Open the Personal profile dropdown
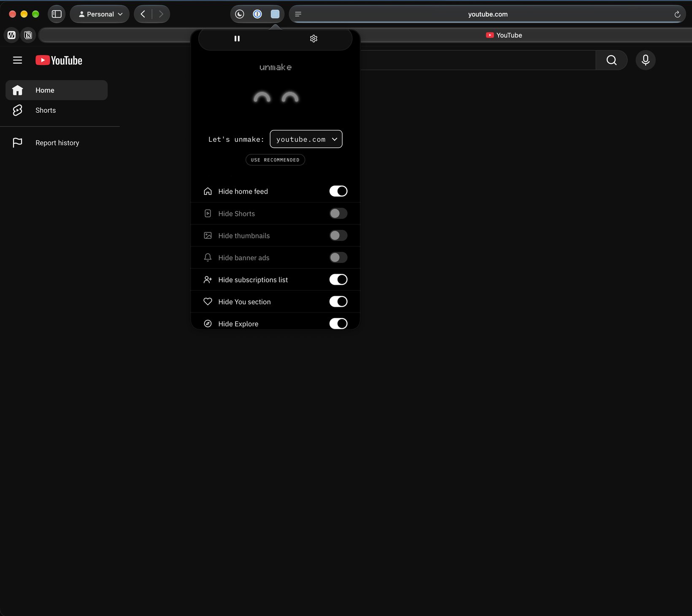This screenshot has width=692, height=616. pos(100,14)
